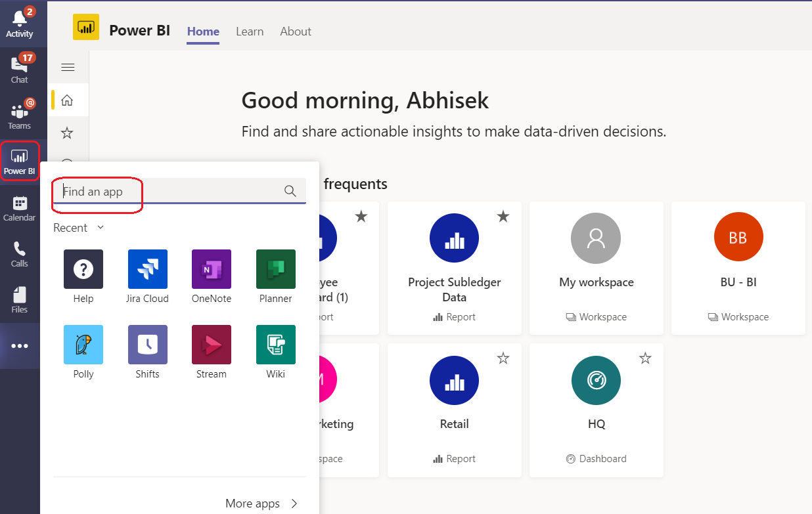Open the Power BI app from the sidebar
812x514 pixels.
(x=20, y=161)
